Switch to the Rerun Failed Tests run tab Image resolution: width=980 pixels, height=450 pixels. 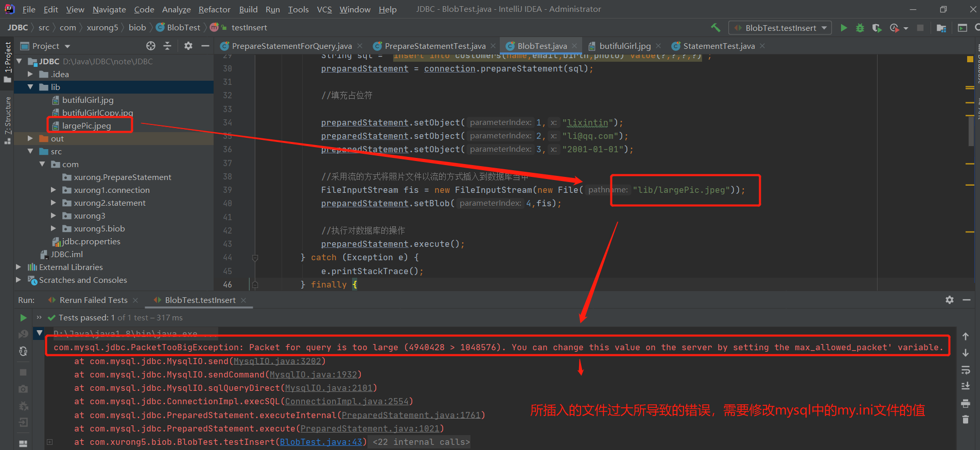93,300
